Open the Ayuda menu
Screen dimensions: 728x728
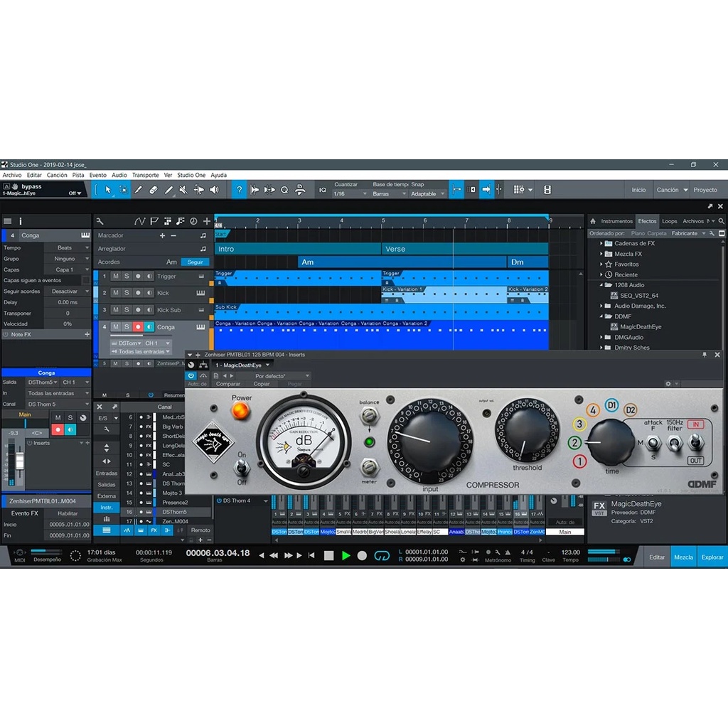coord(219,176)
